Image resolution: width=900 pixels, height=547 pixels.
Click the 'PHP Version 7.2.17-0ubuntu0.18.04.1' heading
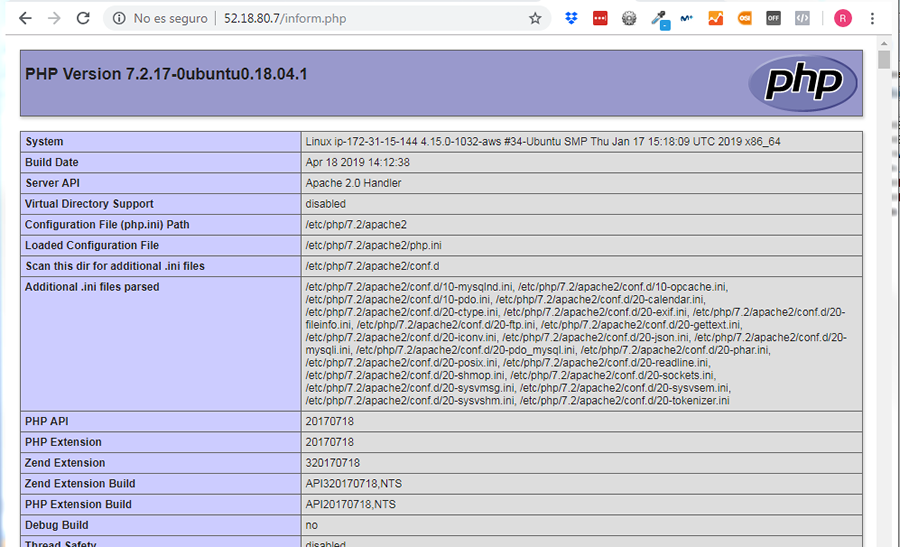[x=166, y=74]
